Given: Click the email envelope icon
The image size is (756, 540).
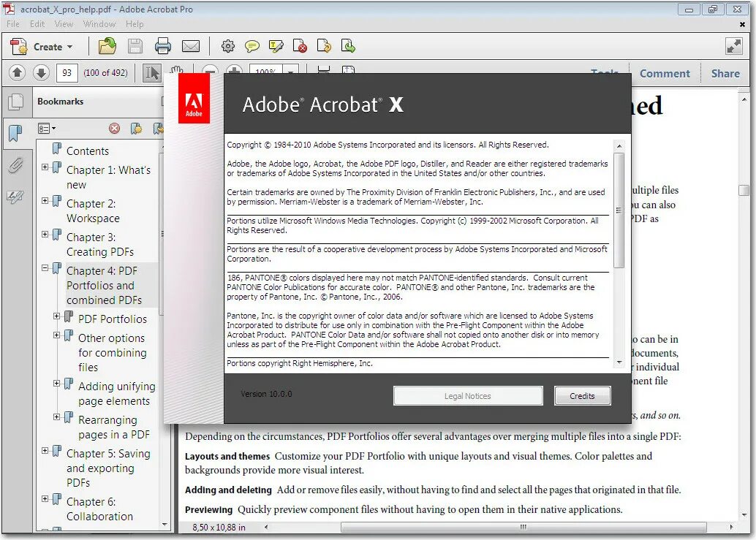Looking at the screenshot, I should point(190,46).
